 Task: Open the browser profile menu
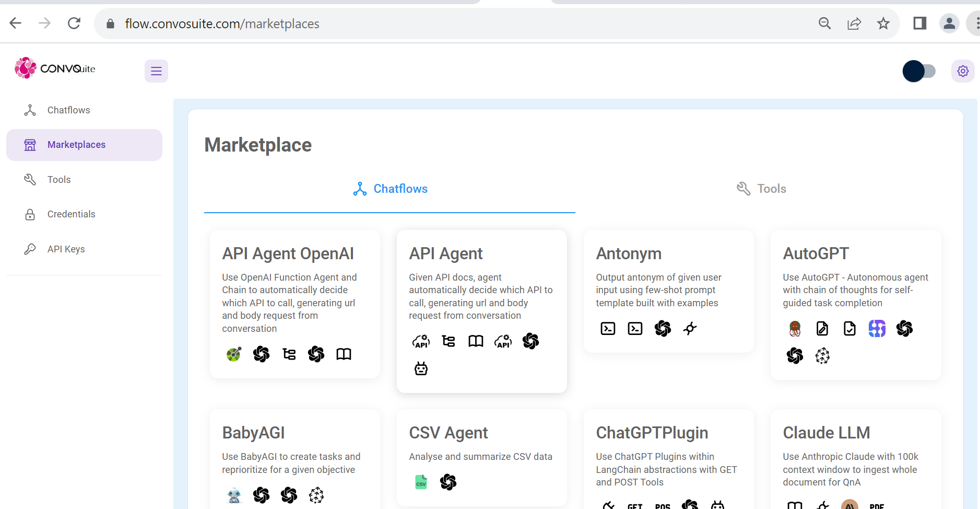click(x=950, y=24)
